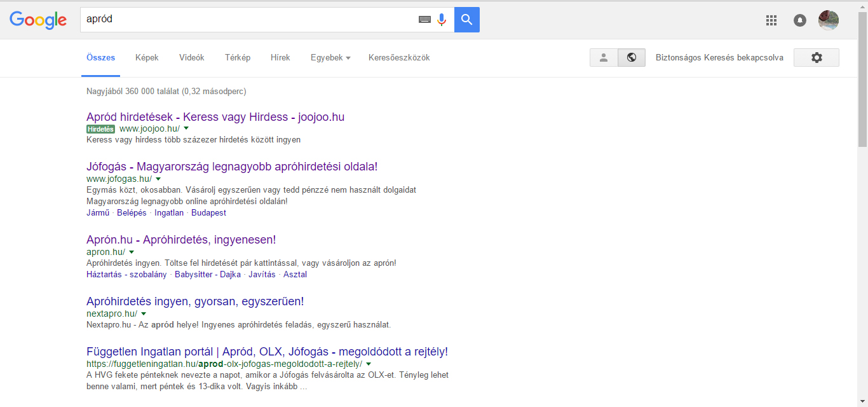Screen dimensions: 868x407
Task: Open the Google apps grid
Action: [x=771, y=20]
